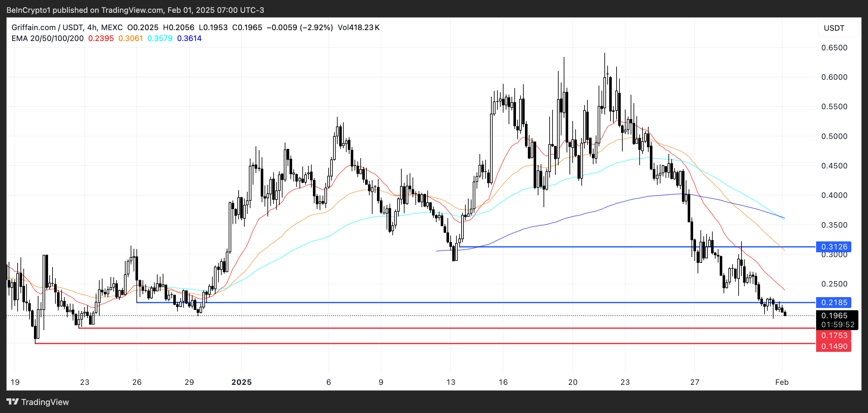Image resolution: width=868 pixels, height=413 pixels.
Task: Click the TradingView logo icon
Action: (x=12, y=401)
